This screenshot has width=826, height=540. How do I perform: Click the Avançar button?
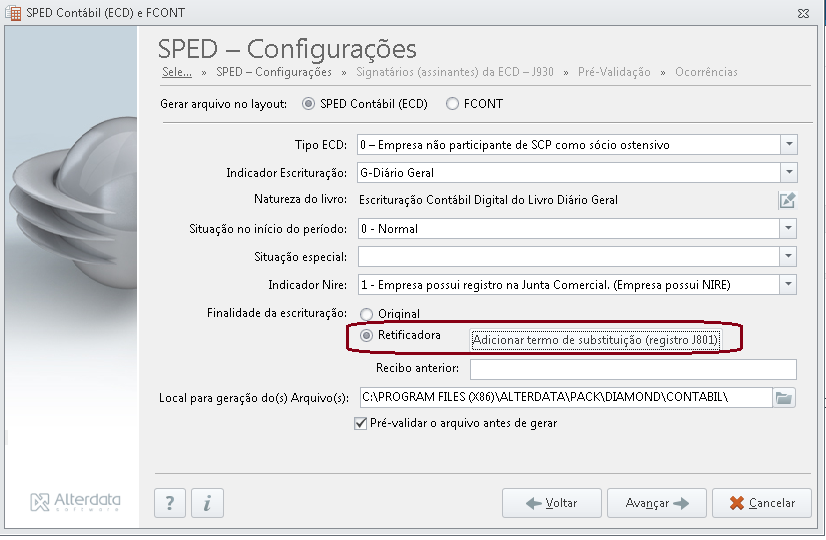(656, 503)
